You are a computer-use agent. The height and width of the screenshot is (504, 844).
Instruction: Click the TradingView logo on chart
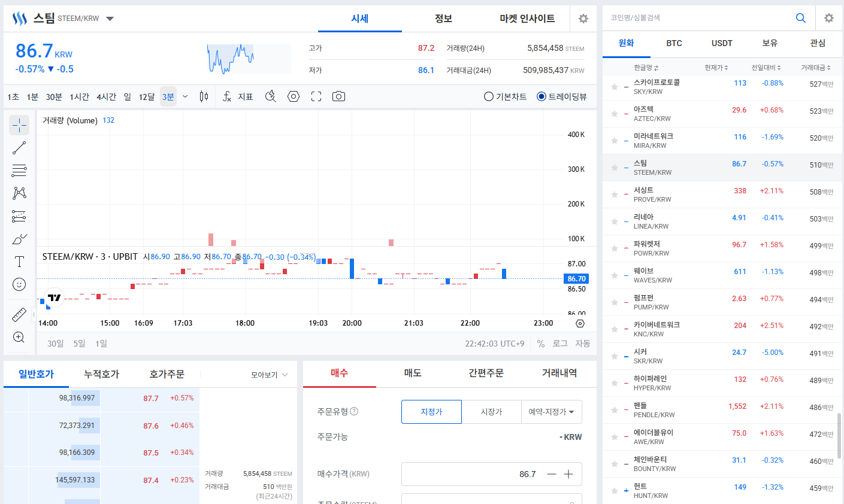tap(54, 297)
